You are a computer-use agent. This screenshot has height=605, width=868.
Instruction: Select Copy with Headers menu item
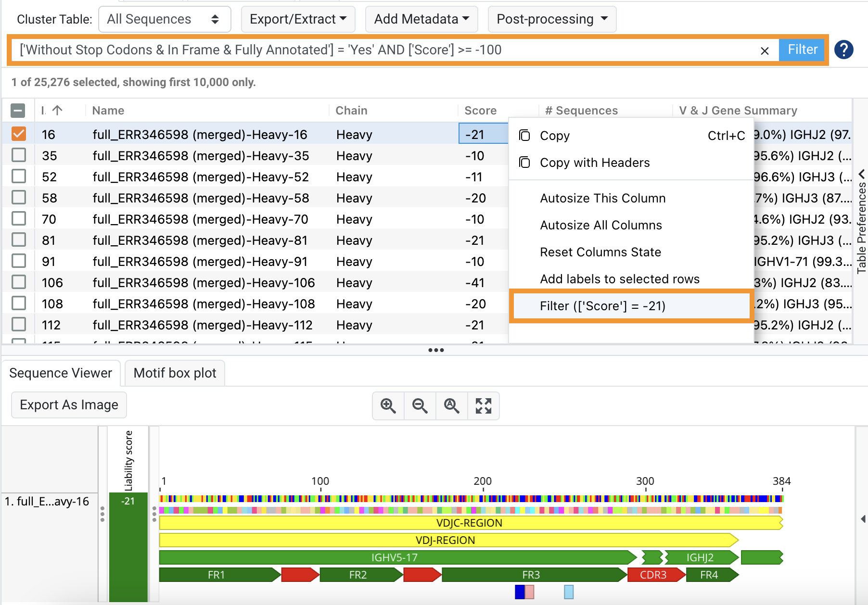(x=631, y=163)
